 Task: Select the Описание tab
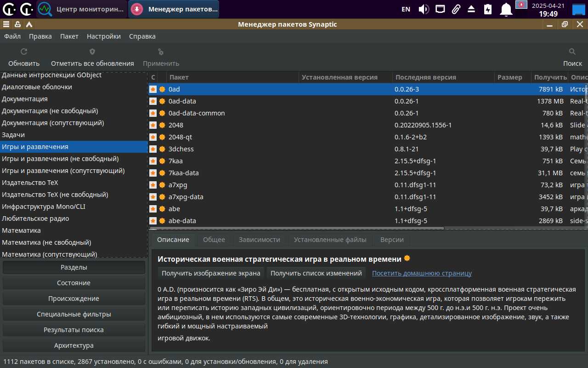[173, 240]
